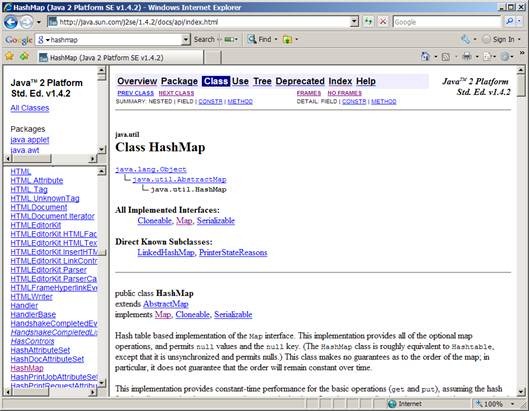The width and height of the screenshot is (529, 411).
Task: Click the NEXT CLASS link
Action: [x=176, y=93]
